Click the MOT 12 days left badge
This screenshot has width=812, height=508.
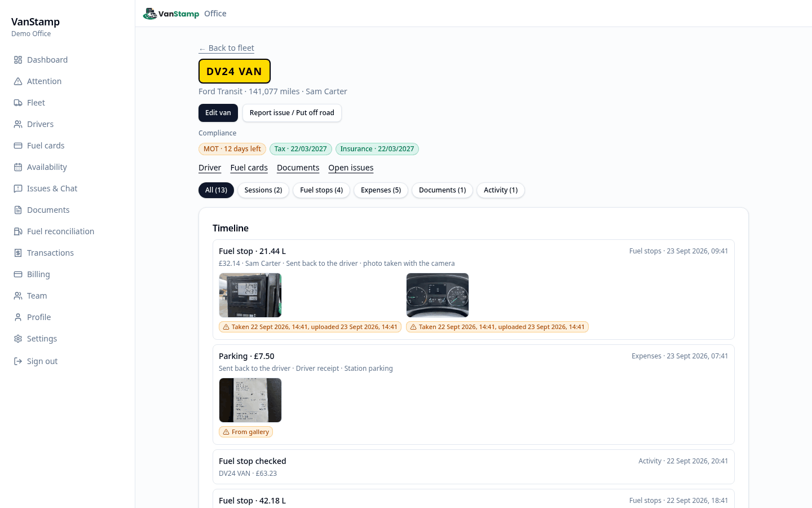coord(232,149)
